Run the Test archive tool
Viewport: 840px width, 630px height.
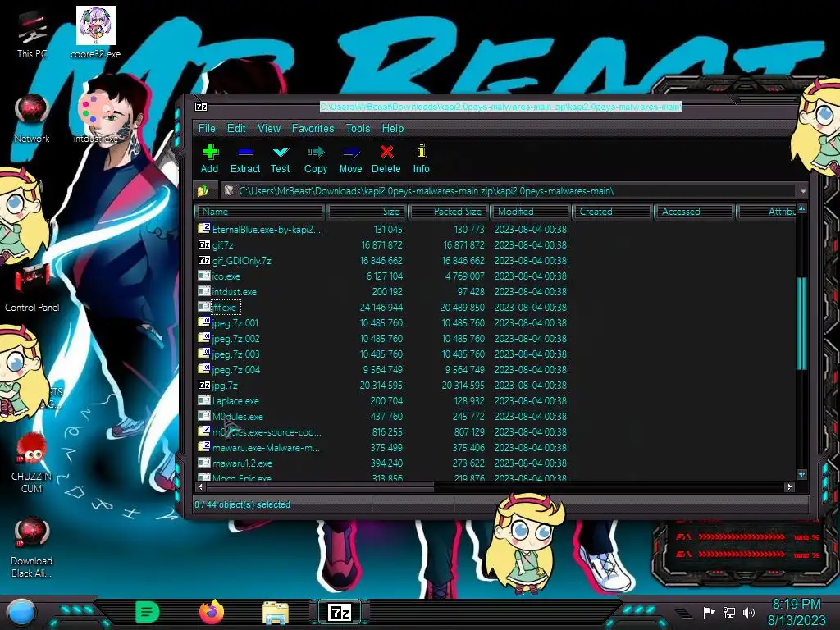(x=280, y=159)
